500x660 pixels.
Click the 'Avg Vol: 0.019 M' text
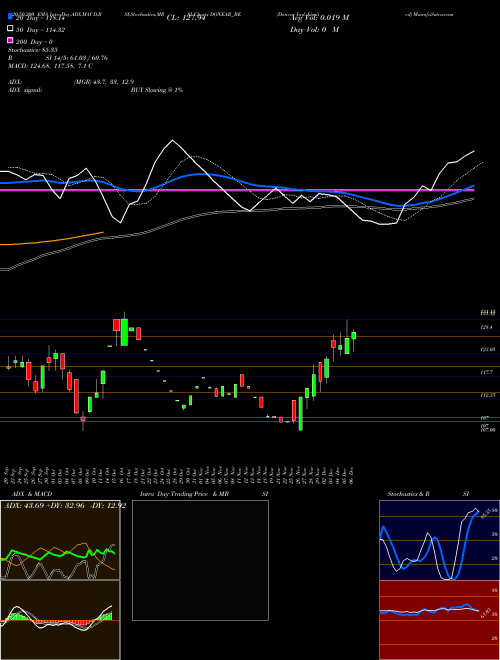[x=319, y=18]
